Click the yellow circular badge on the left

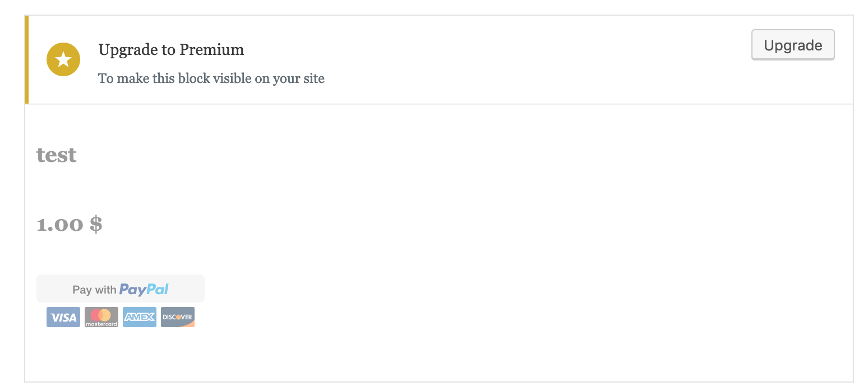pos(63,59)
